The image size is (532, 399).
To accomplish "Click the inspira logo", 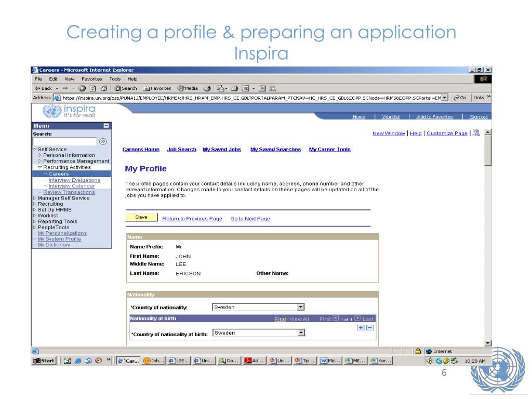I will 69,111.
